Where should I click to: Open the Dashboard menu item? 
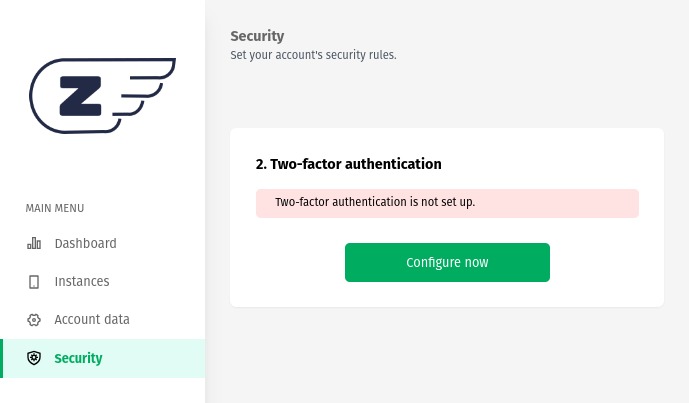point(85,243)
